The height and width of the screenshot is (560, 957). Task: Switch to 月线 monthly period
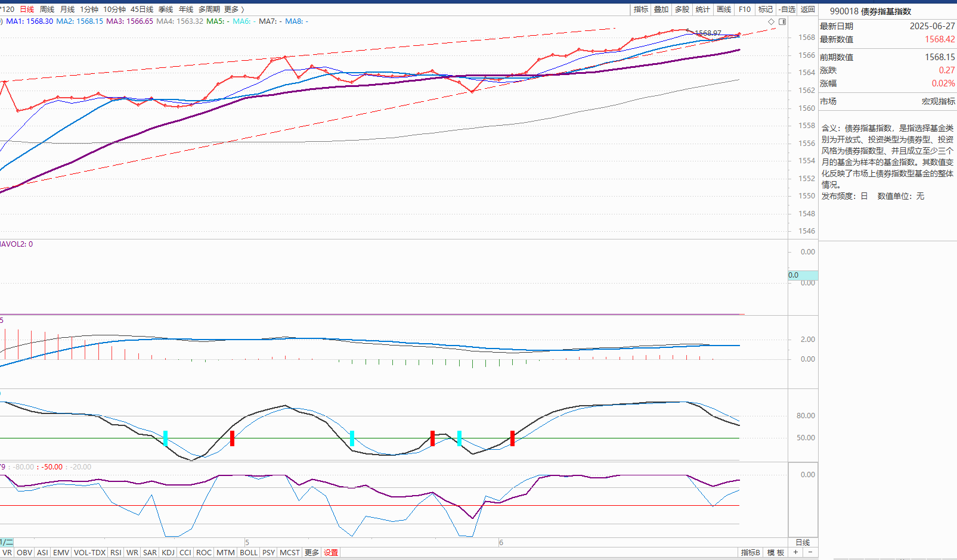pyautogui.click(x=67, y=10)
